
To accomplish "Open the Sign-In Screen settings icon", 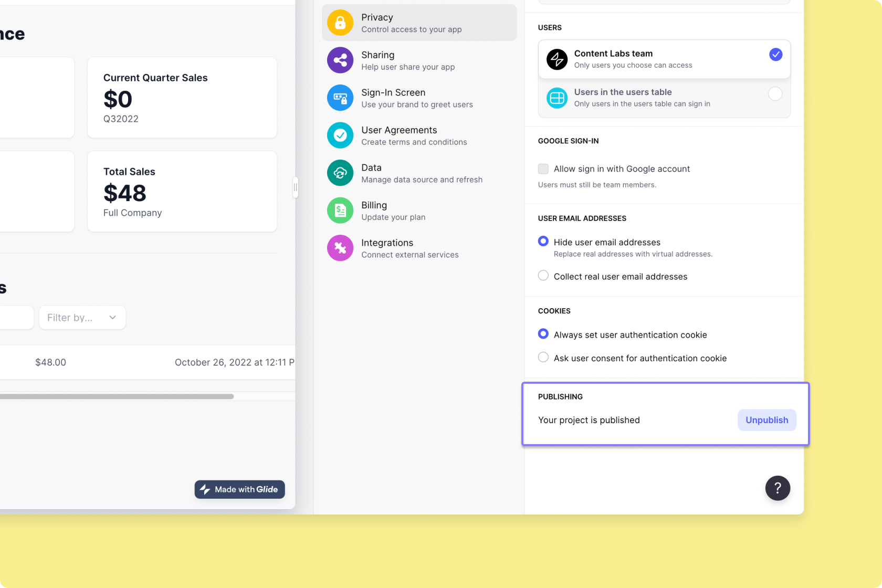I will pyautogui.click(x=340, y=98).
